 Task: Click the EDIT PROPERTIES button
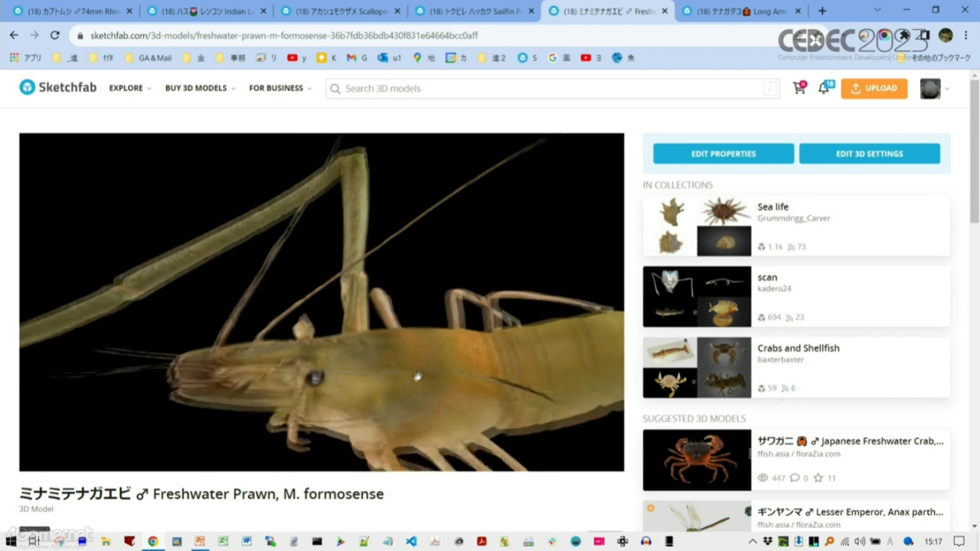tap(723, 154)
